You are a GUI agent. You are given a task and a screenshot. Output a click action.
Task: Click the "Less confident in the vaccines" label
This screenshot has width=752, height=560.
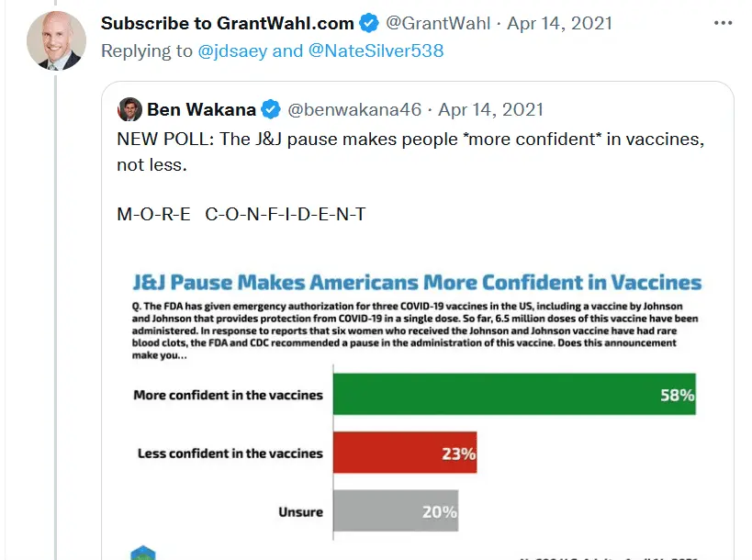click(x=230, y=454)
